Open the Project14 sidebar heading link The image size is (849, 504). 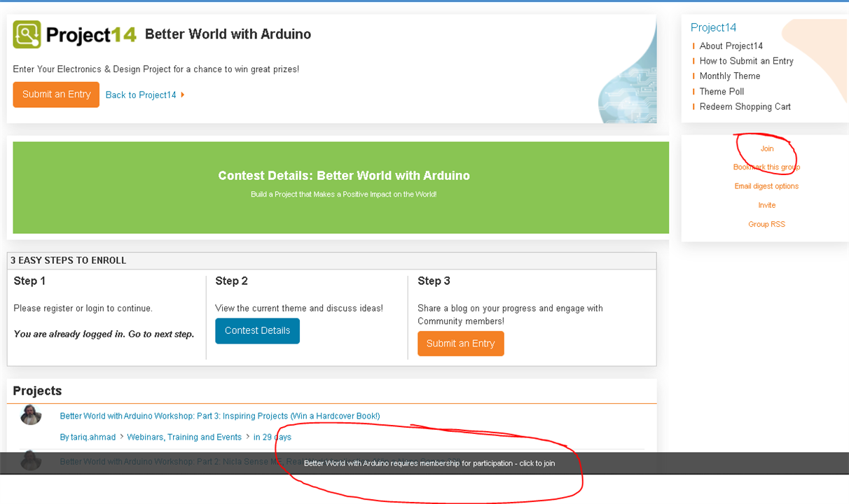[713, 27]
